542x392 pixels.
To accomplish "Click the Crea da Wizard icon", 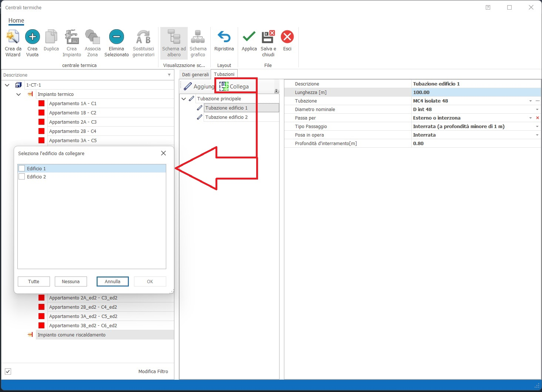I will [13, 37].
